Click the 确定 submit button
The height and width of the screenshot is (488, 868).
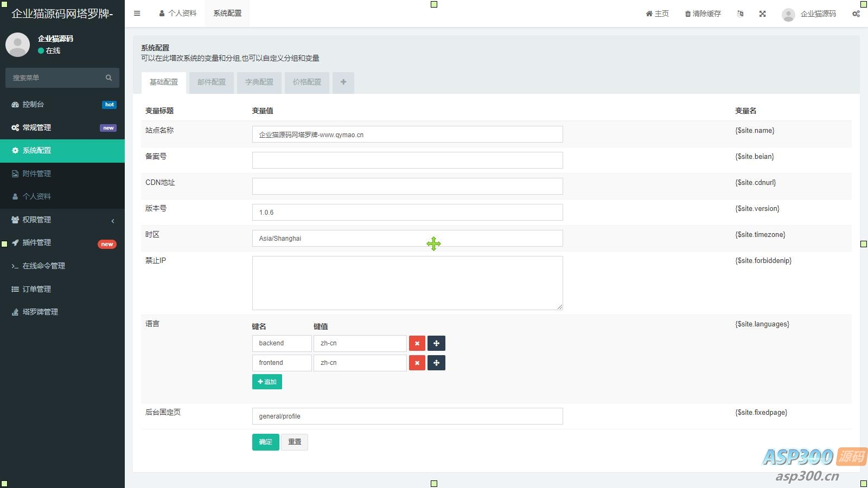265,442
